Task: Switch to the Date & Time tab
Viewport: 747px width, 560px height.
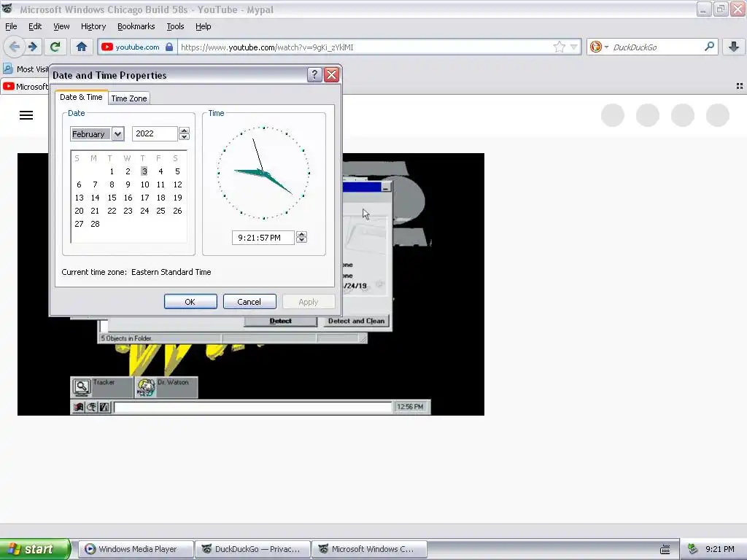Action: click(x=81, y=97)
